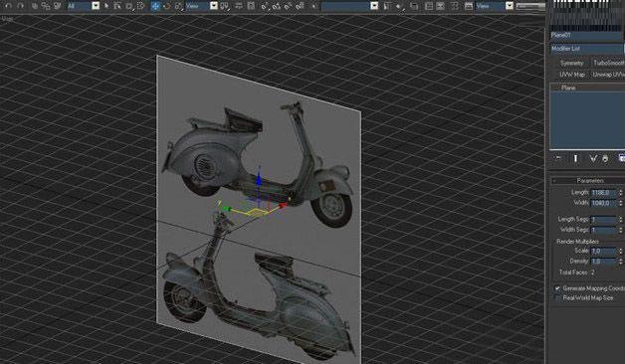Image resolution: width=625 pixels, height=364 pixels.
Task: Toggle the 3D Snaps icon
Action: coord(265,6)
